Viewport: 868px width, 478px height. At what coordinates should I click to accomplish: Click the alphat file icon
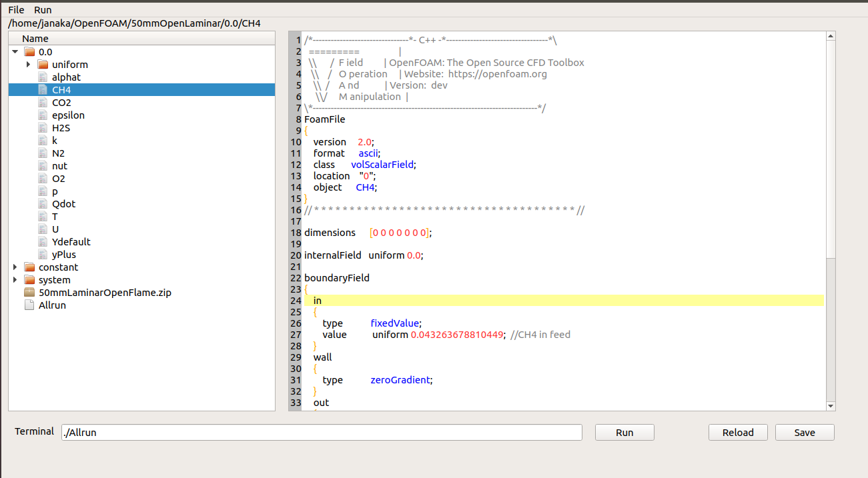tap(41, 77)
